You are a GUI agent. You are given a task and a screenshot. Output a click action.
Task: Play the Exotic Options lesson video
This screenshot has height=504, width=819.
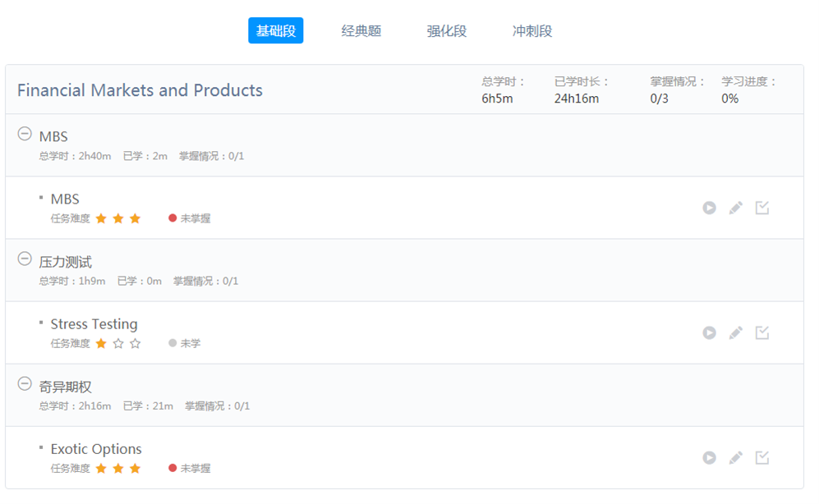tap(709, 457)
